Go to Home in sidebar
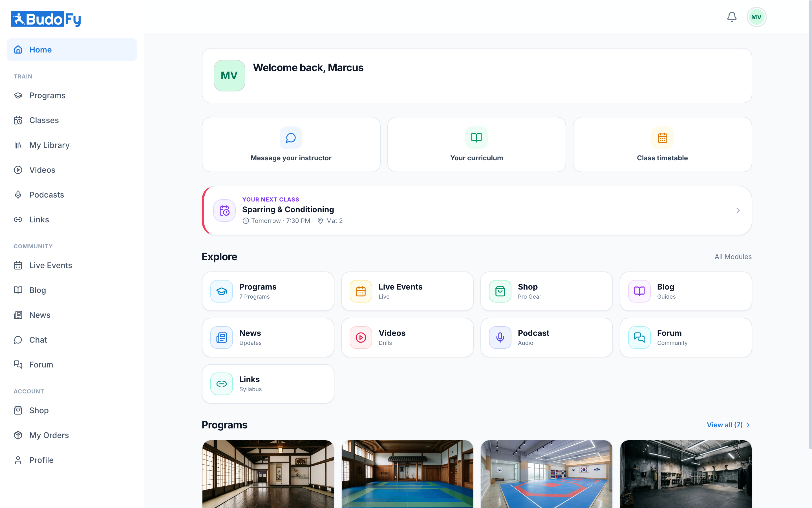Viewport: 812px width, 508px height. point(72,50)
